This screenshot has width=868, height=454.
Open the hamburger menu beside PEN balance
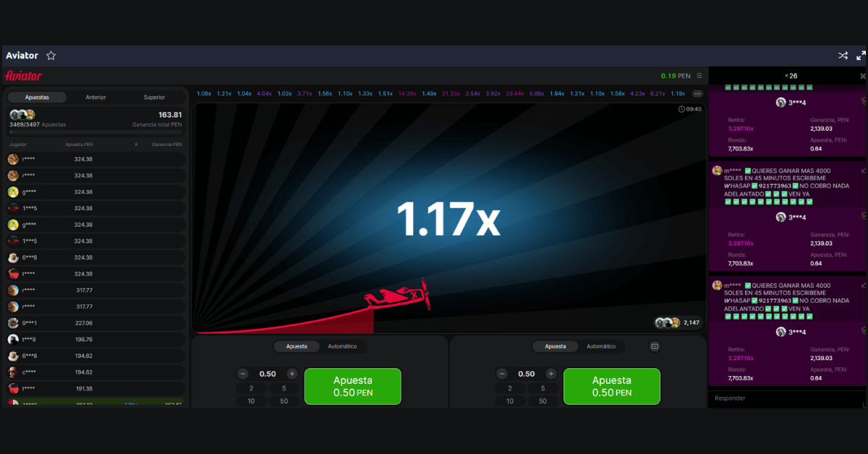point(699,76)
